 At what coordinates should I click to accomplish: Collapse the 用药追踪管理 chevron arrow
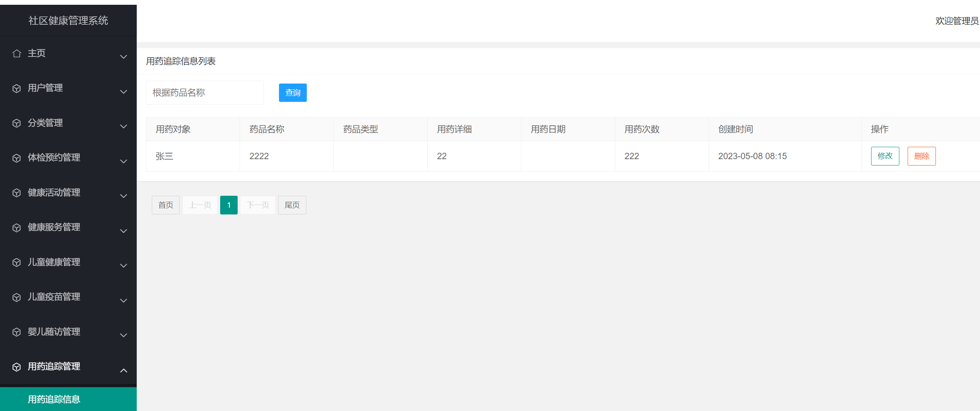click(x=124, y=370)
